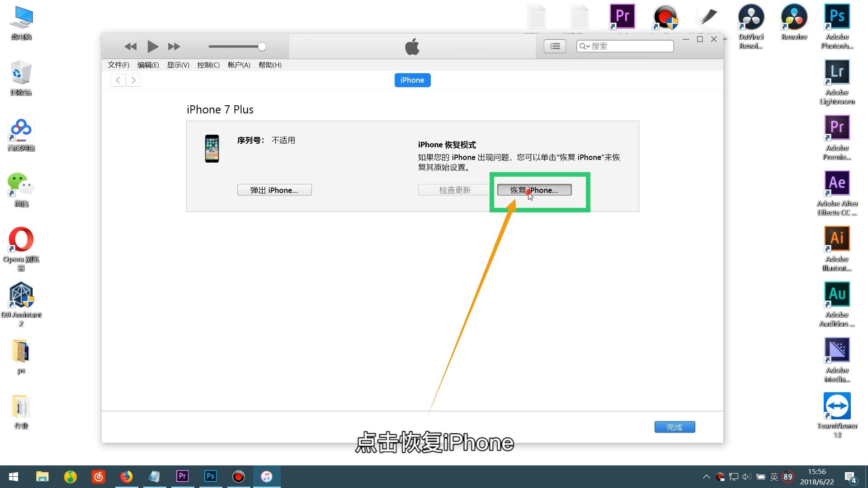This screenshot has width=868, height=488.
Task: Open NetEase Music icon in taskbar
Action: (x=98, y=477)
